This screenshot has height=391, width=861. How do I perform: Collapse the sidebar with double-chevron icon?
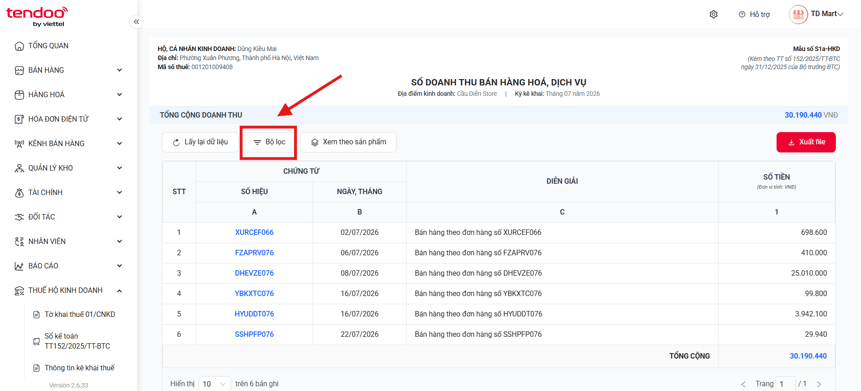[136, 22]
